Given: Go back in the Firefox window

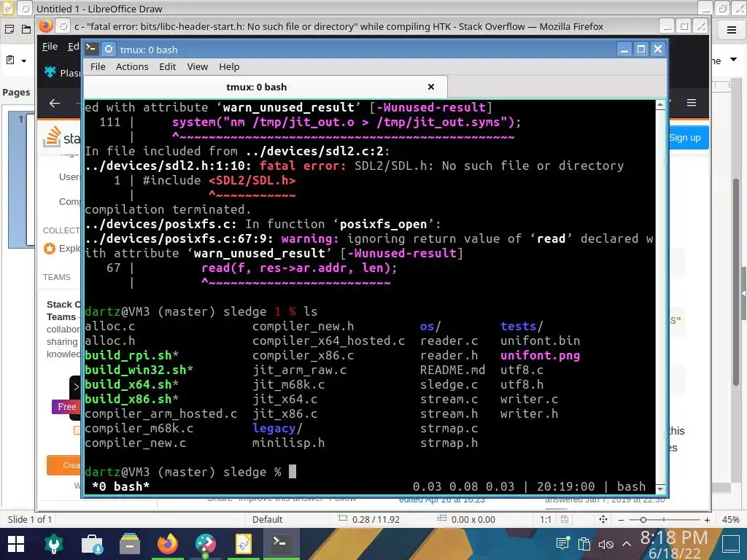Looking at the screenshot, I should pyautogui.click(x=55, y=104).
